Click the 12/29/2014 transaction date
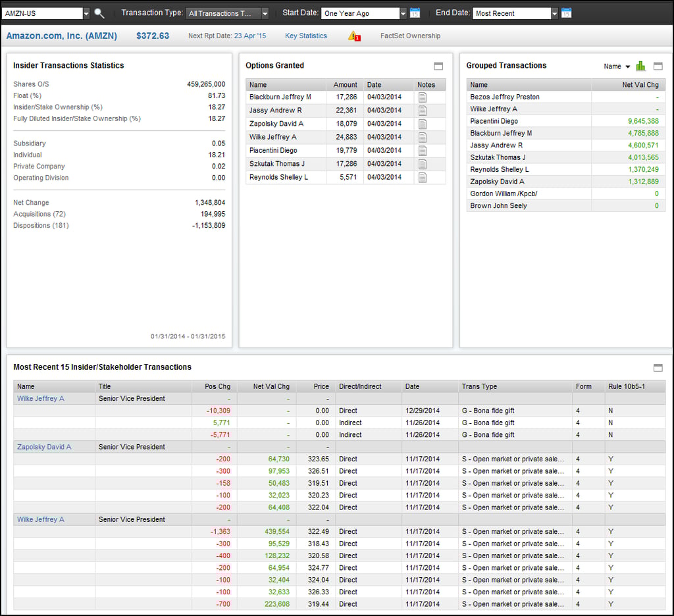674x616 pixels. click(423, 411)
